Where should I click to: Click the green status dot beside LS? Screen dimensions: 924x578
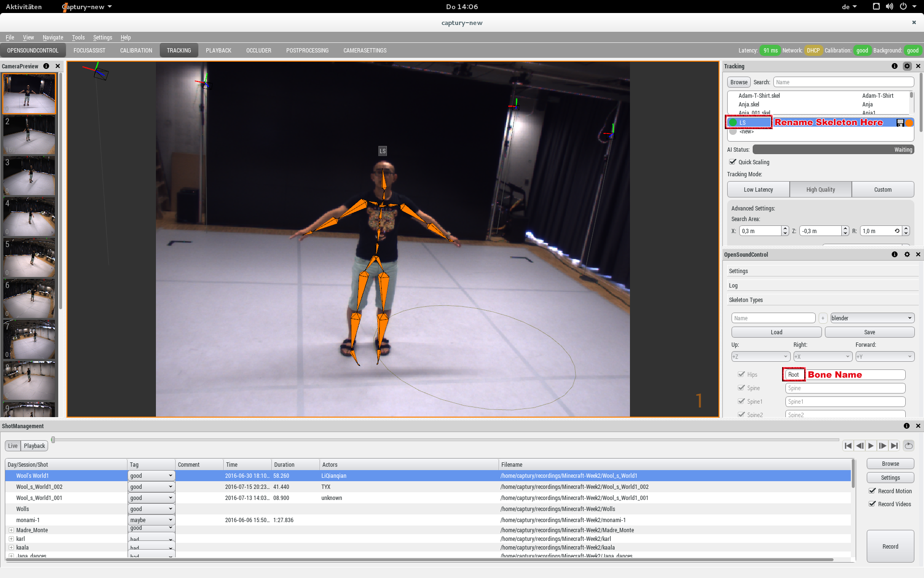coord(733,122)
